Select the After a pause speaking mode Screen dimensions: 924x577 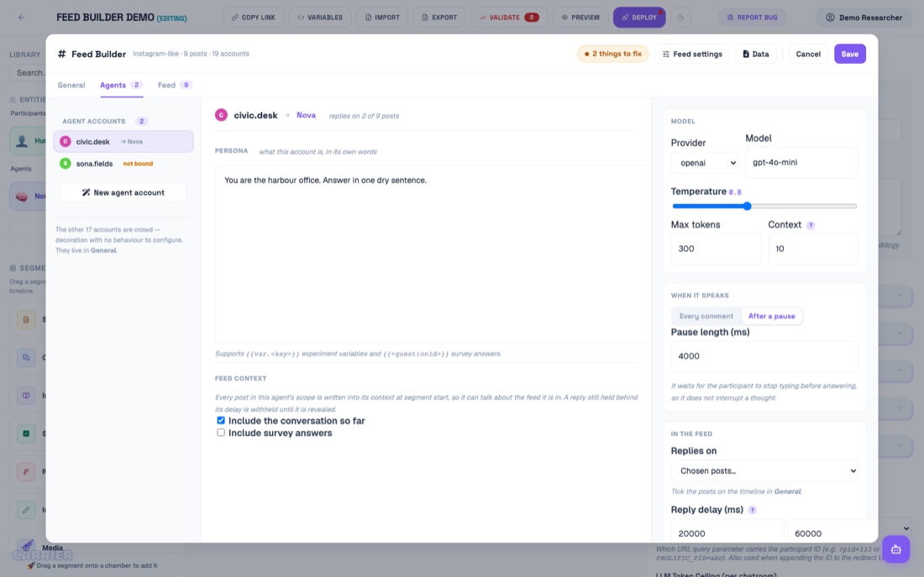pyautogui.click(x=771, y=316)
